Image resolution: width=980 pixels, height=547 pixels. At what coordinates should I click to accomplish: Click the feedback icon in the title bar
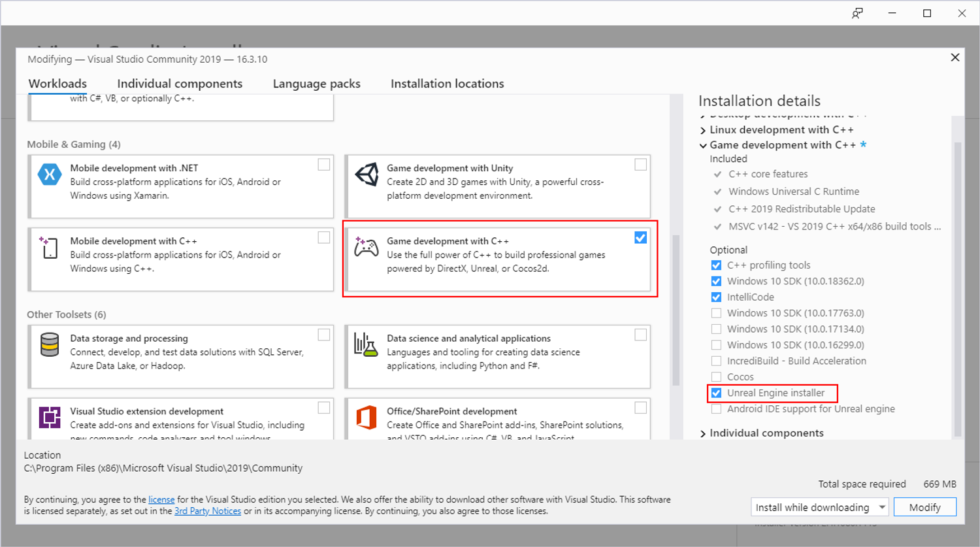pos(857,13)
